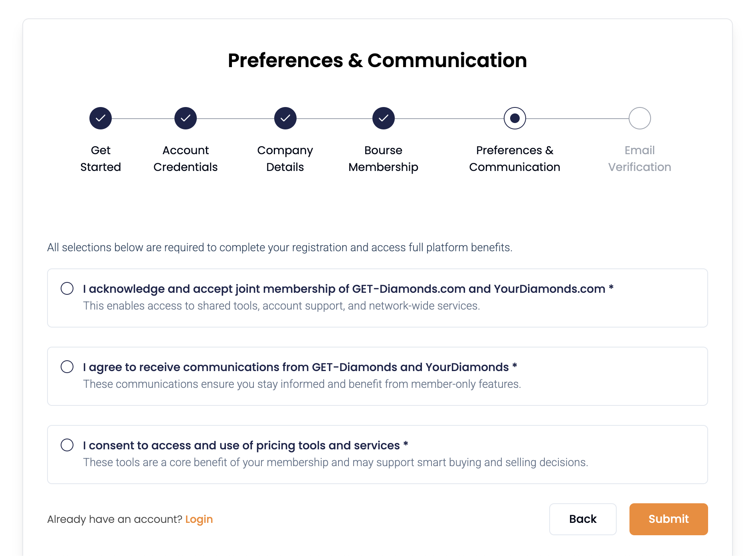Viewport: 756px width, 556px height.
Task: Open the Login link
Action: click(x=199, y=519)
